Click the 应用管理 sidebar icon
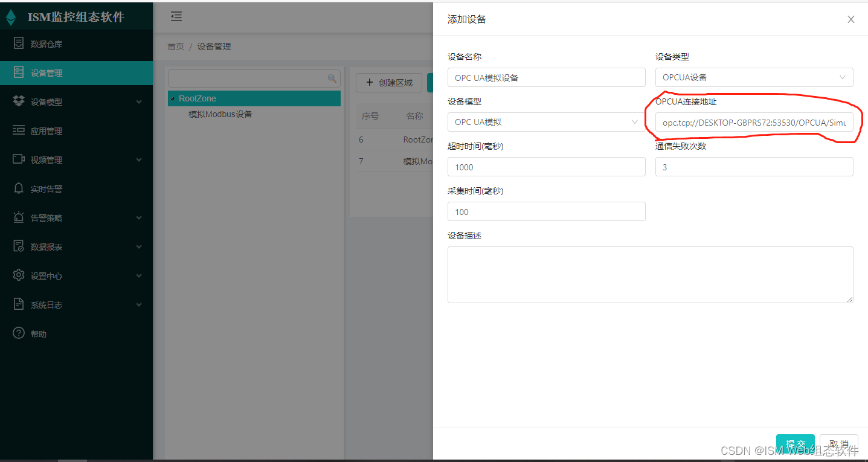Screen dimensions: 868x462 tap(19, 130)
